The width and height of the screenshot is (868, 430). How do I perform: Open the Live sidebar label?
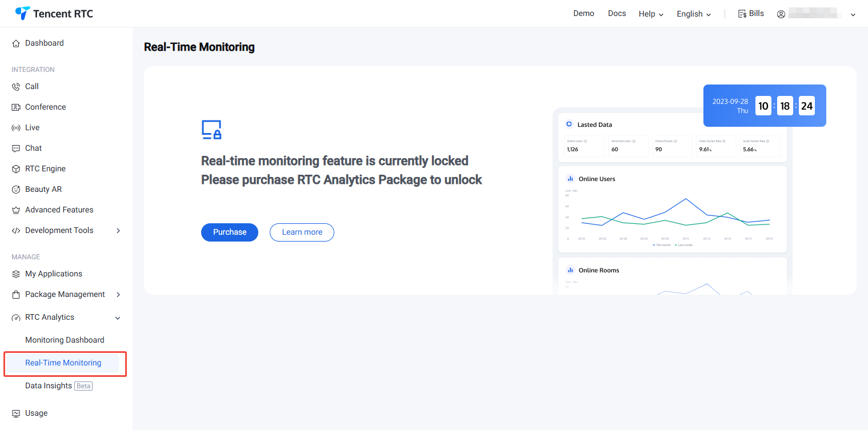pos(33,128)
